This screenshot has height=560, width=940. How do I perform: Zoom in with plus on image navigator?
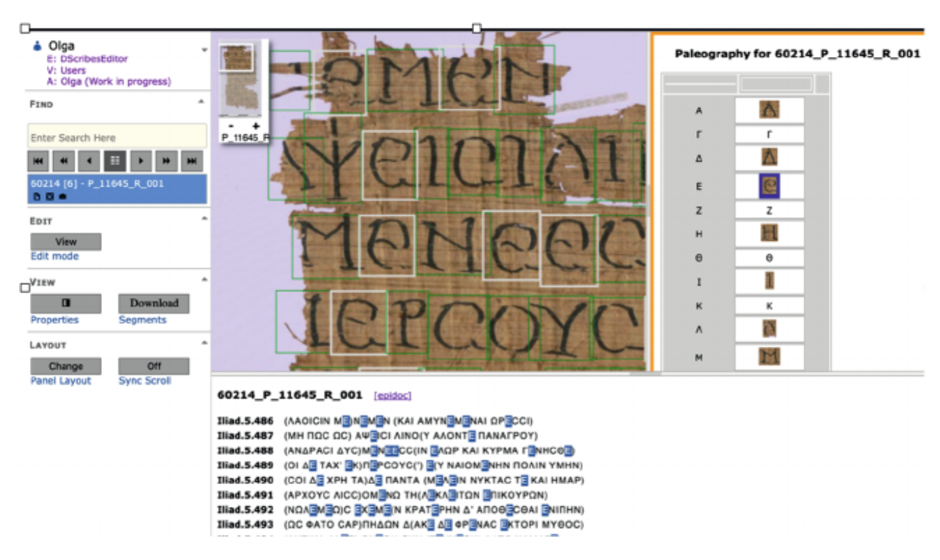click(x=256, y=126)
